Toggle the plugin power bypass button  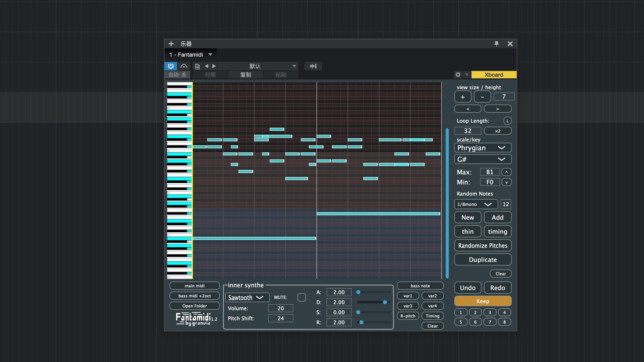tap(171, 66)
